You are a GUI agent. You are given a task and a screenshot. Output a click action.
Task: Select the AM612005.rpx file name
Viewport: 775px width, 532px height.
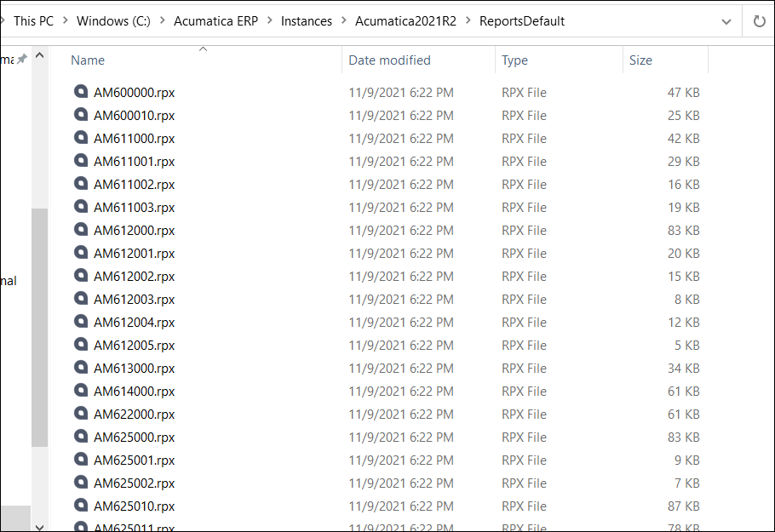tap(134, 346)
